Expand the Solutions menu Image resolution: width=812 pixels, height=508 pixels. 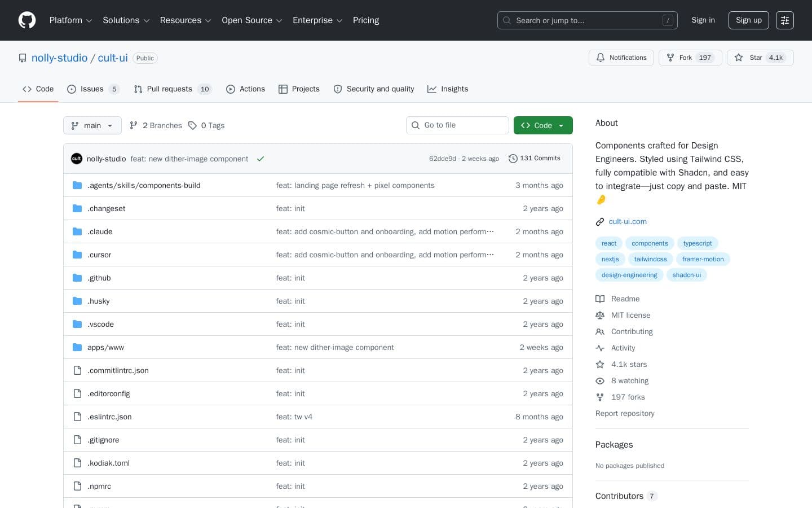(126, 20)
